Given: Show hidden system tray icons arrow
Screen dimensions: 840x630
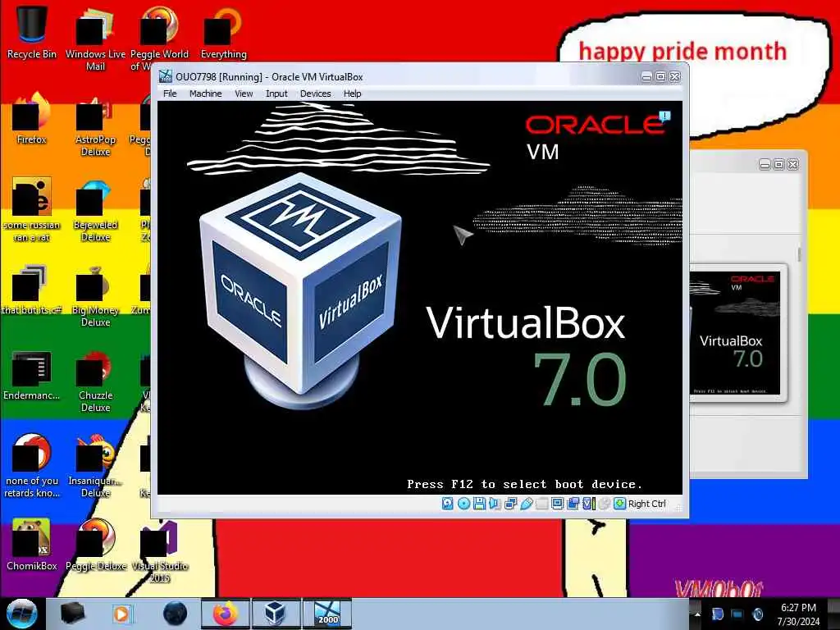Looking at the screenshot, I should tap(697, 614).
